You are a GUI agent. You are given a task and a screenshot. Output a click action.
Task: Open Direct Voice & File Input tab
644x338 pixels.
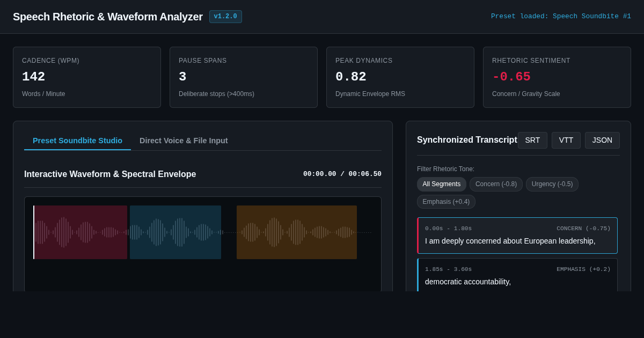coord(184,141)
